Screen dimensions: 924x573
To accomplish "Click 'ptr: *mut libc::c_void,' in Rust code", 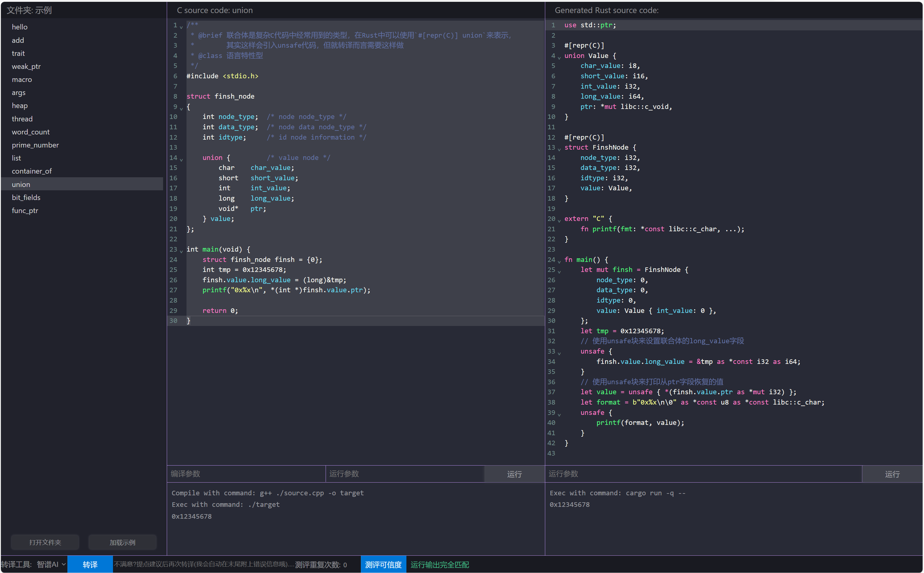I will tap(626, 107).
